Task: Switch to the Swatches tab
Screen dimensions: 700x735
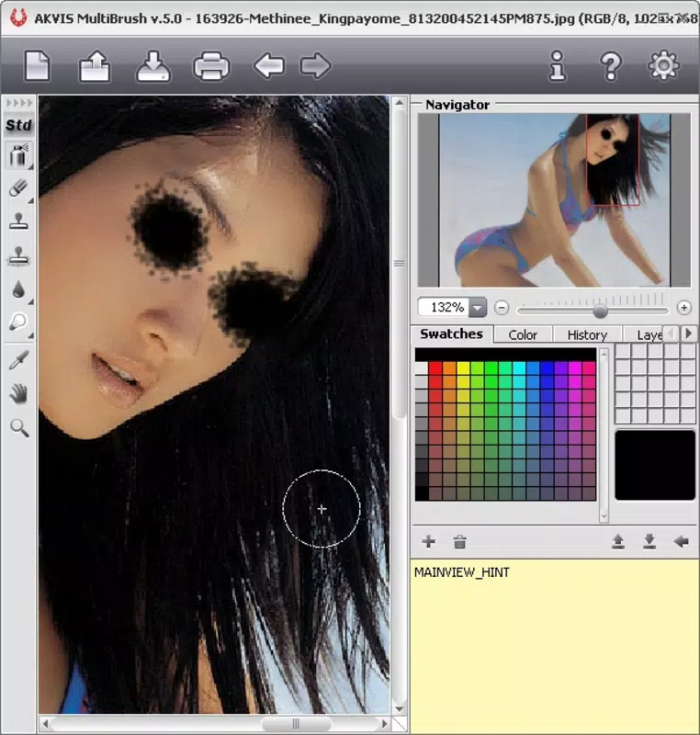Action: 452,334
